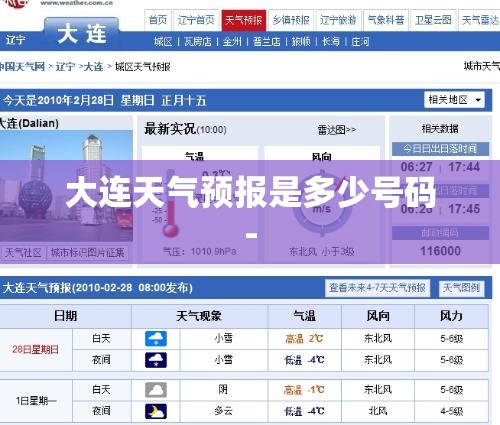
Task: Open the 天气社区 link
Action: click(23, 252)
